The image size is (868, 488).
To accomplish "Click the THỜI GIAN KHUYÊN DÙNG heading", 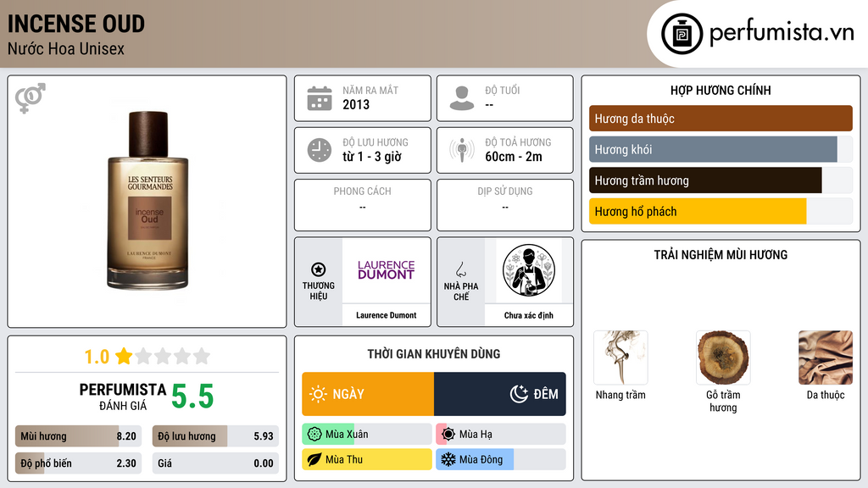I will [x=434, y=354].
